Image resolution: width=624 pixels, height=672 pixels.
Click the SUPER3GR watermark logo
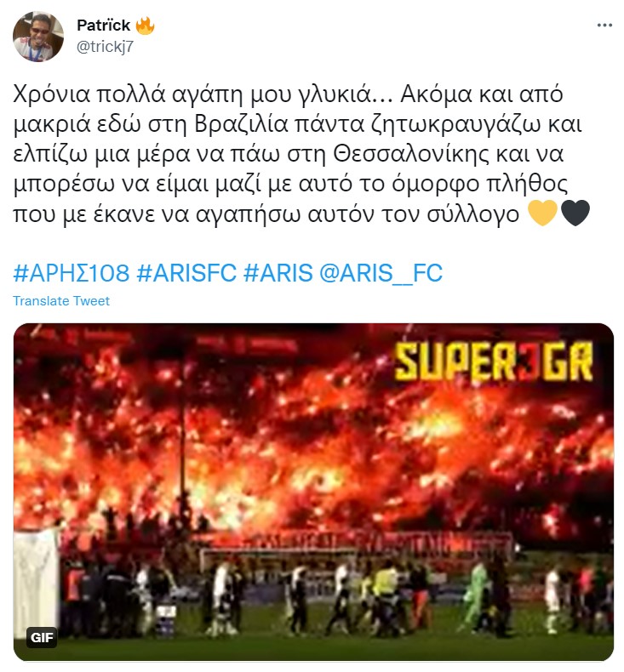(x=494, y=362)
